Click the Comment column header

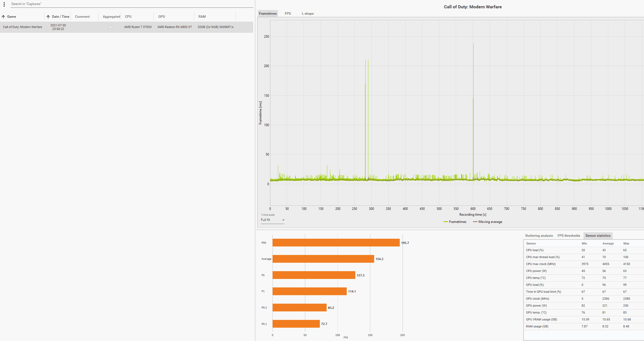pos(82,17)
